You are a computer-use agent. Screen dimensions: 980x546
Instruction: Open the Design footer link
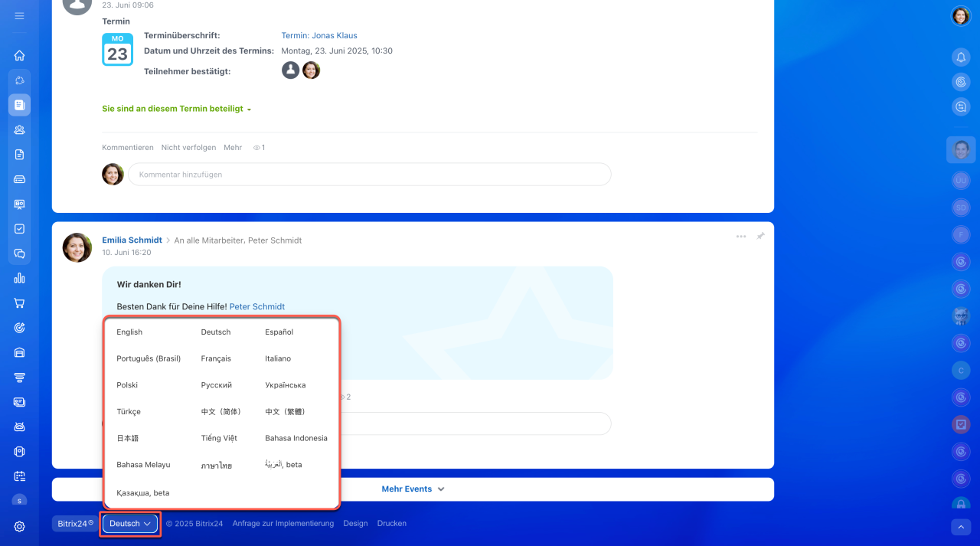click(355, 524)
